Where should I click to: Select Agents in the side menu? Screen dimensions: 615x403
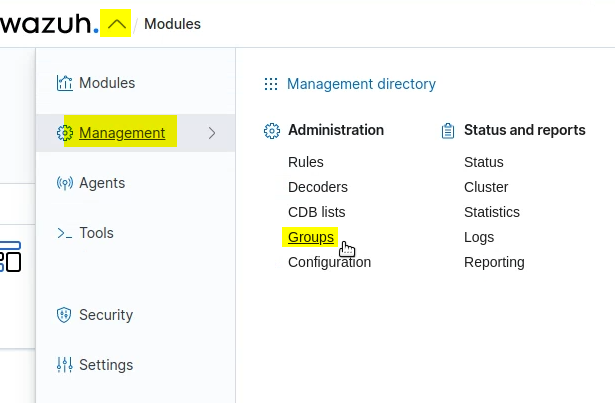coord(102,183)
